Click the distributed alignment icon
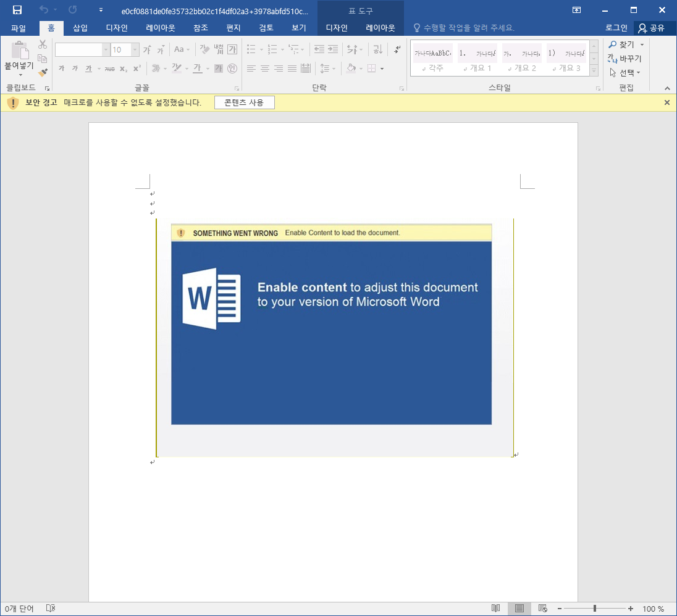Screen dimensions: 677x616 pos(306,68)
